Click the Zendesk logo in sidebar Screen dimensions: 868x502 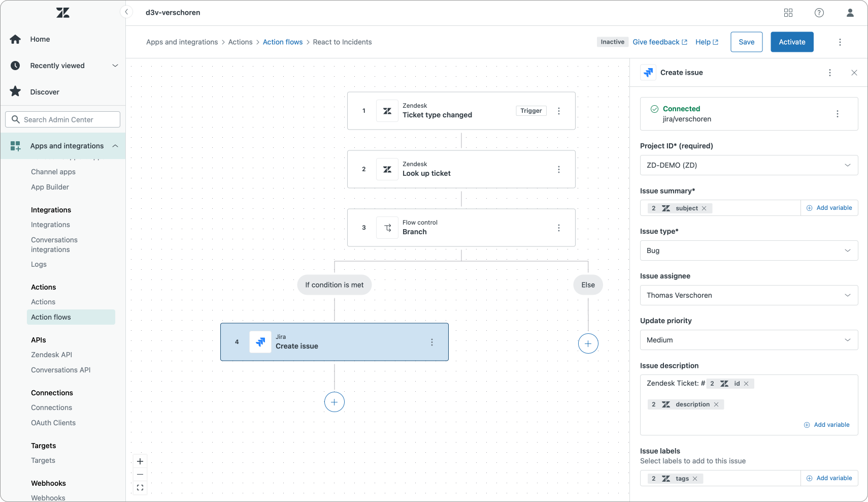click(63, 13)
